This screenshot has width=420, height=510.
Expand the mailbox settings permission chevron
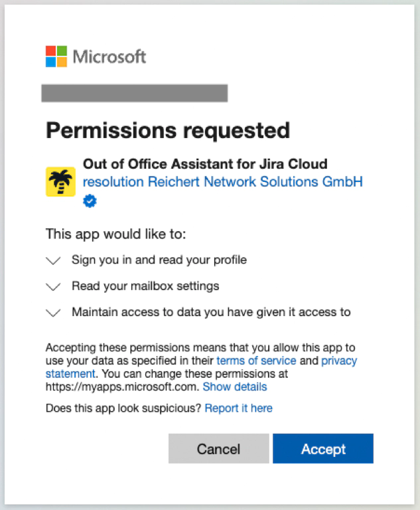[x=53, y=287]
